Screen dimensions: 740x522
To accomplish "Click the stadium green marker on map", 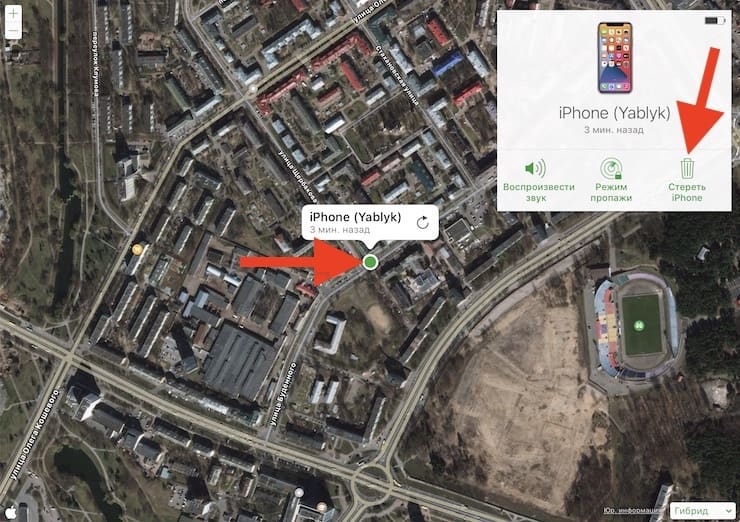I will pos(639,325).
